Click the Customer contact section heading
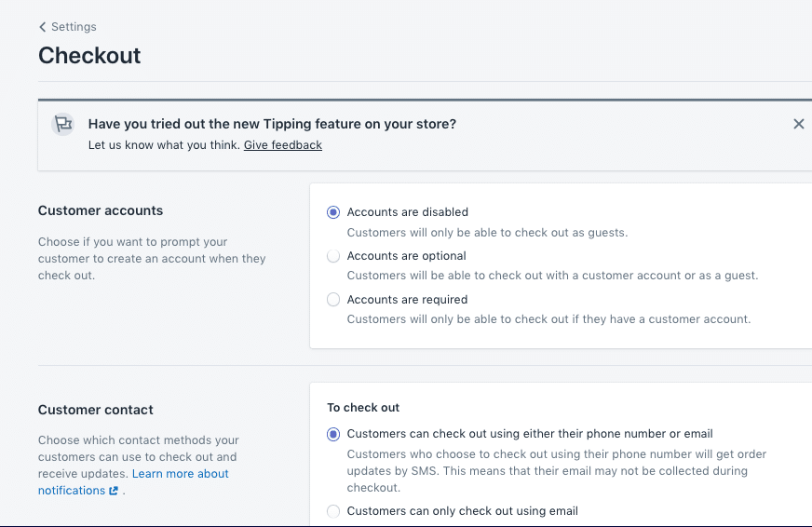812x527 pixels. coord(96,410)
